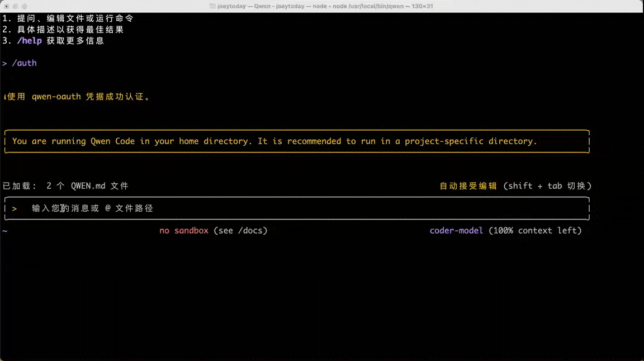Screen dimensions: 644x361
Task: Click the first tip line '提问、编辑文件或运行命令'
Action: 75,18
